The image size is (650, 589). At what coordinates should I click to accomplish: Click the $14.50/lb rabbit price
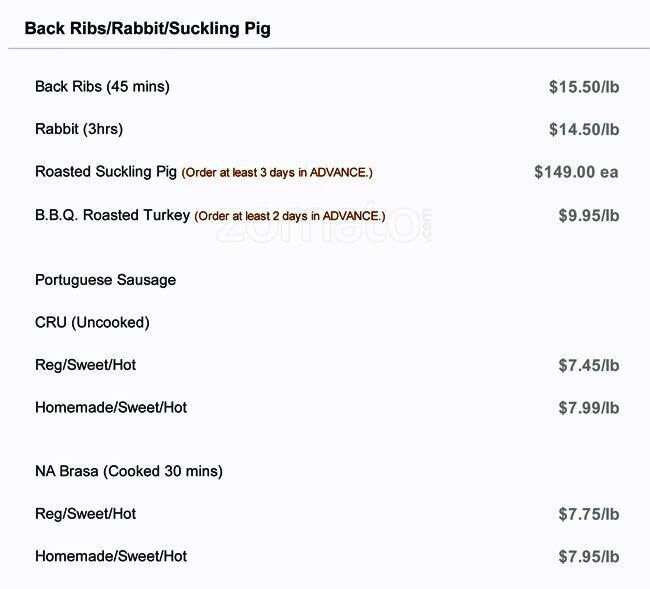pos(584,129)
